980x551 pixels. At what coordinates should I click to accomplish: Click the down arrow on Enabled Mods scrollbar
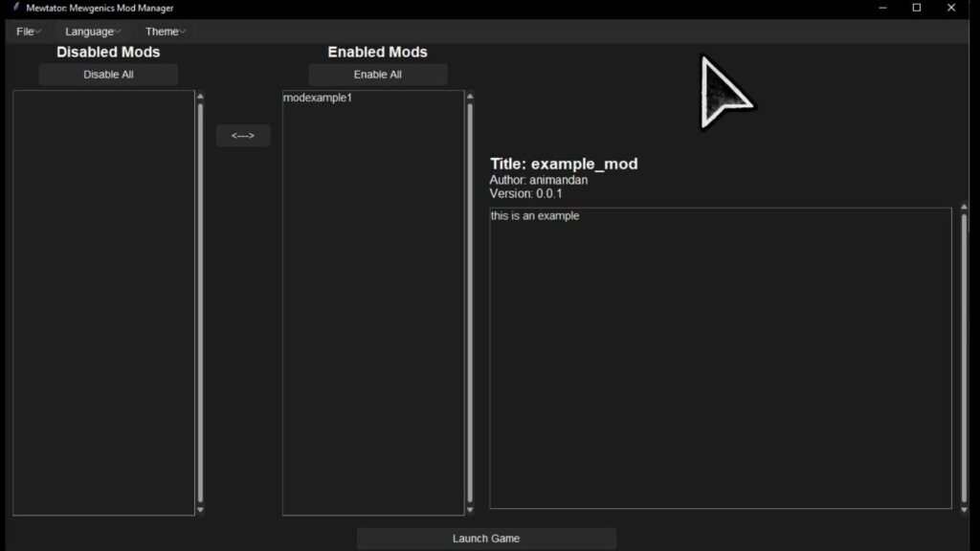[468, 509]
